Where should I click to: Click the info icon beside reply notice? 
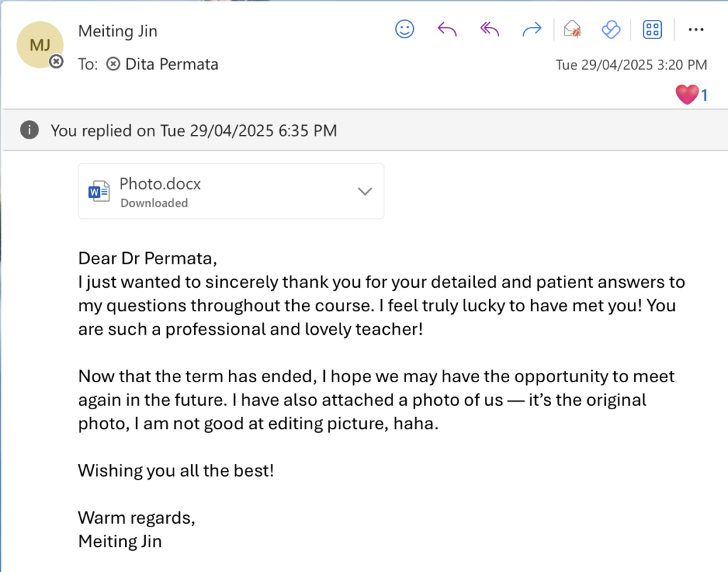coord(29,130)
